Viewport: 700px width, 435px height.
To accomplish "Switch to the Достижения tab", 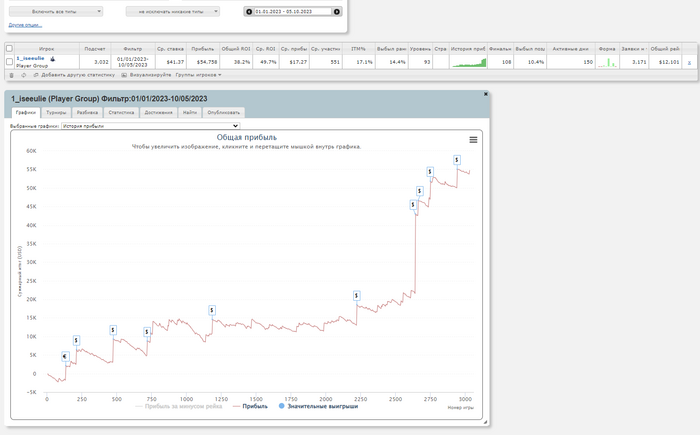I will pos(158,113).
